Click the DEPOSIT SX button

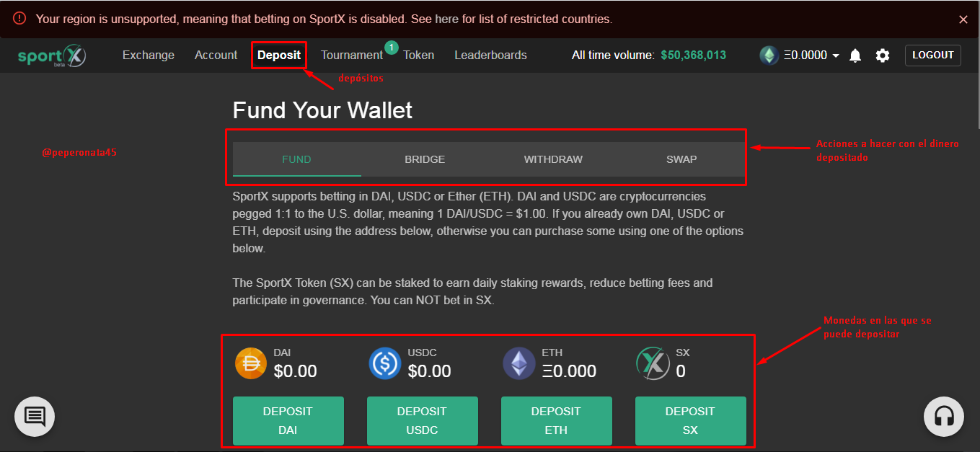690,421
